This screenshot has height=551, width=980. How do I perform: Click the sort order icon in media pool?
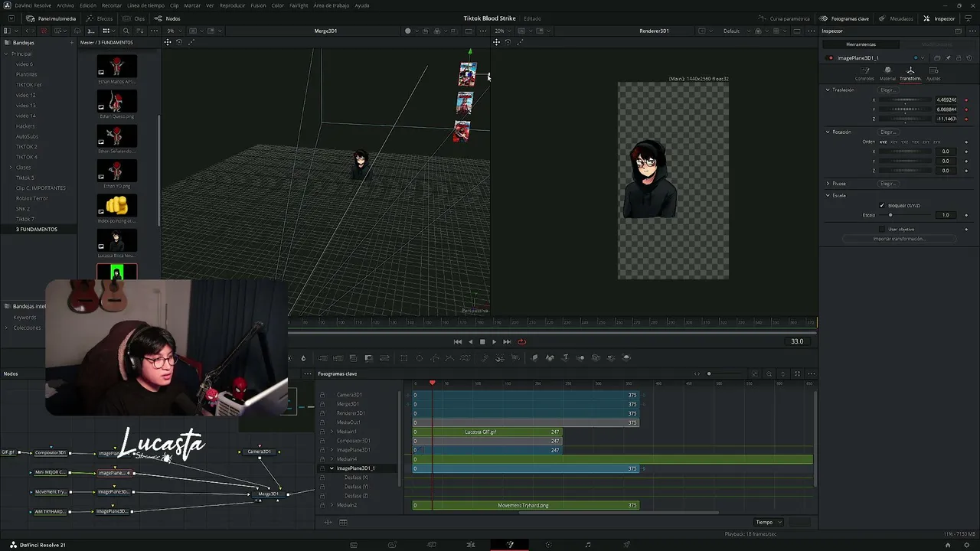[x=140, y=31]
